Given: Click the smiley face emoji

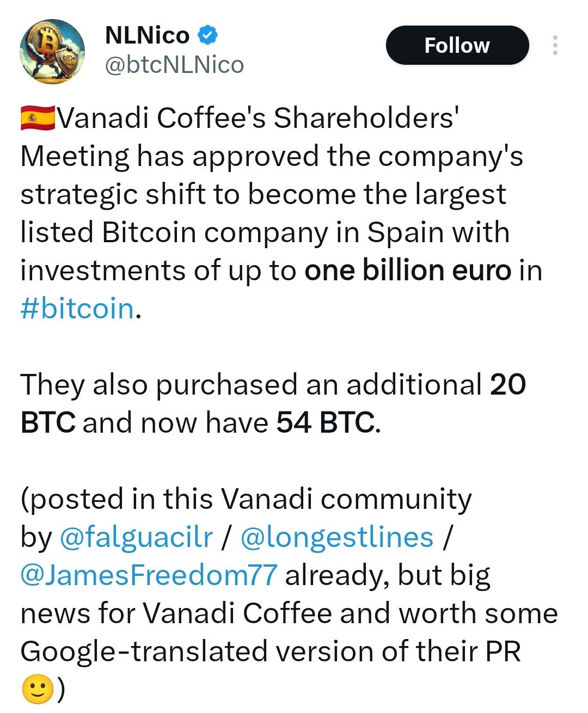Looking at the screenshot, I should click(x=38, y=690).
